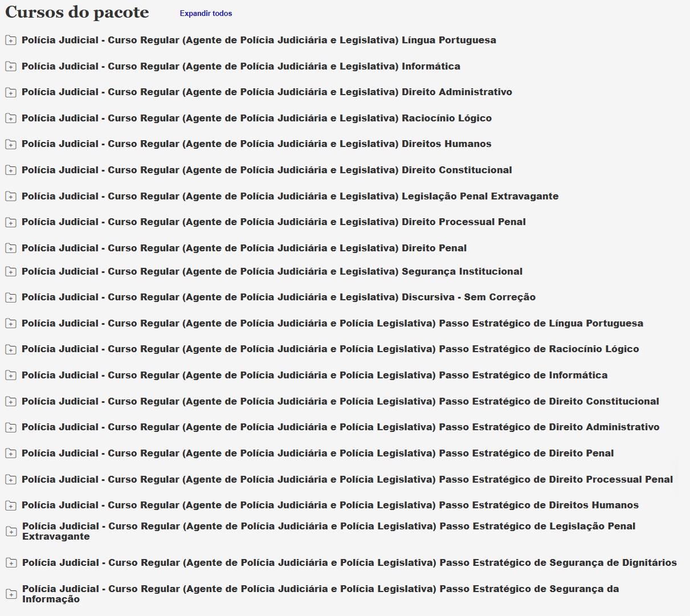
Task: Click the folder icon beside Informática course
Action: point(11,67)
